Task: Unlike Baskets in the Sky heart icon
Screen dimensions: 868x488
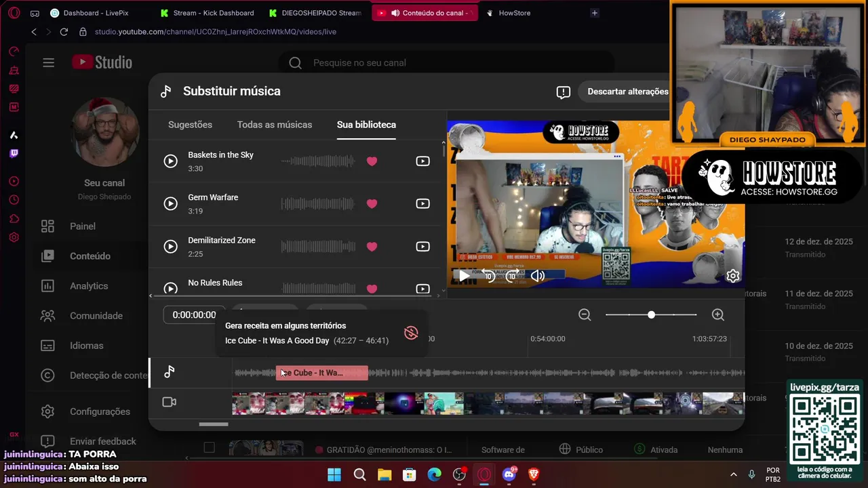Action: (372, 161)
